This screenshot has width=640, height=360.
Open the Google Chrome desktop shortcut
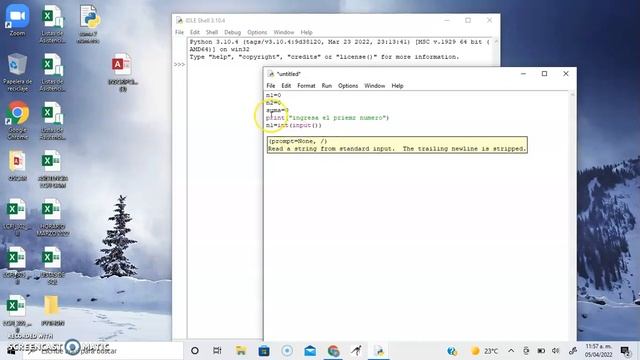[17, 120]
